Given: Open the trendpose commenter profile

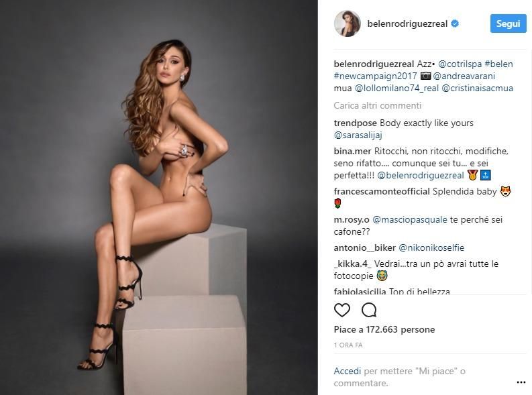Looking at the screenshot, I should [x=356, y=123].
